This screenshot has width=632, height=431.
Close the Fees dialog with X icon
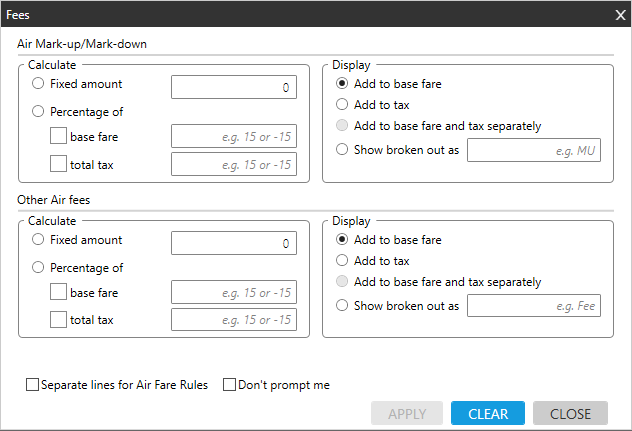tap(619, 14)
